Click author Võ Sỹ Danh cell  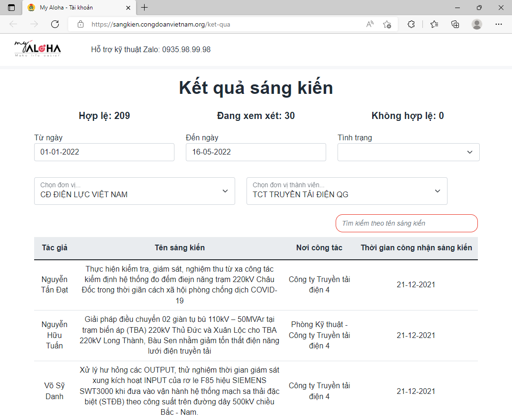coord(55,391)
